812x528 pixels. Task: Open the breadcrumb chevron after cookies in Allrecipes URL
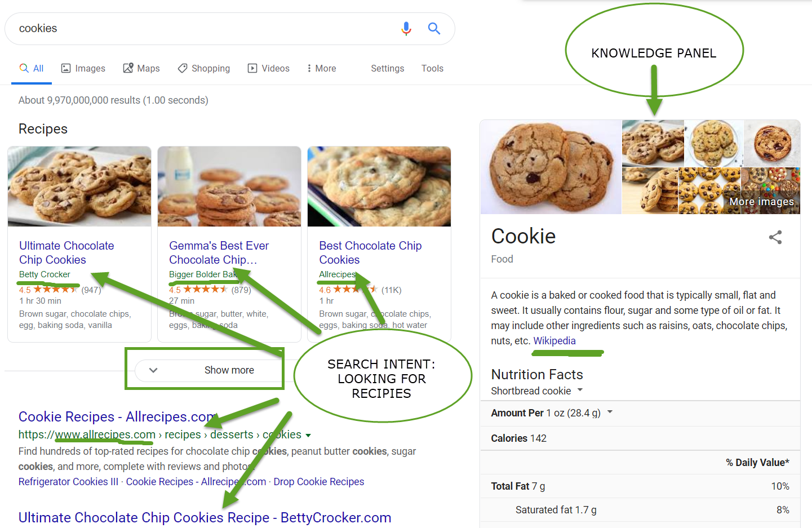[x=308, y=434]
